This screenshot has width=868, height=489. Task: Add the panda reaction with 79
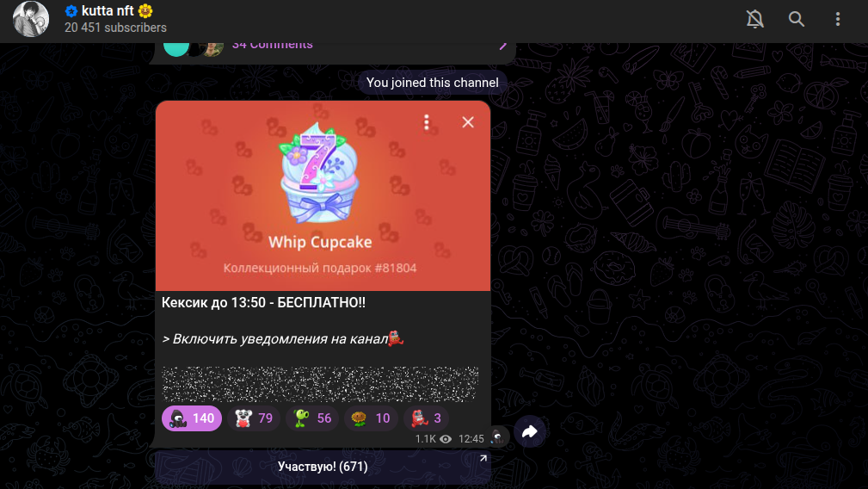click(x=254, y=418)
